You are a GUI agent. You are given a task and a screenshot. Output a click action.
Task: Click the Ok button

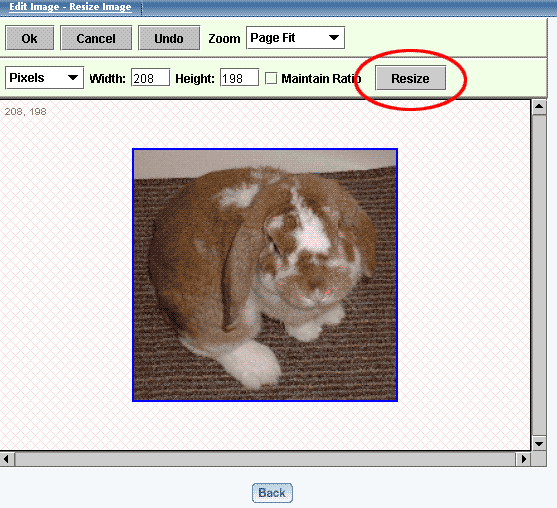[x=29, y=38]
